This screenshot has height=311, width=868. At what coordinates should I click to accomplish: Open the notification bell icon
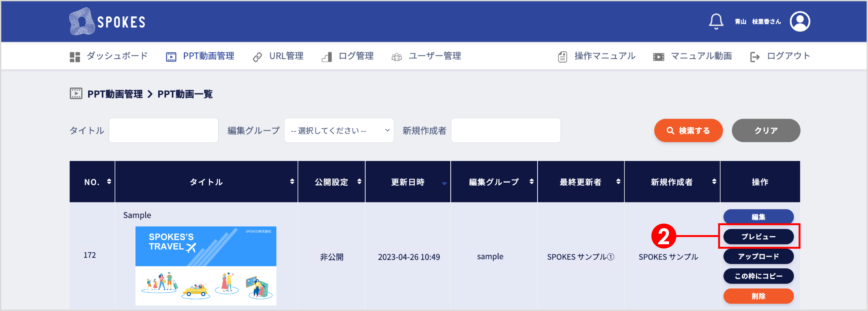716,21
